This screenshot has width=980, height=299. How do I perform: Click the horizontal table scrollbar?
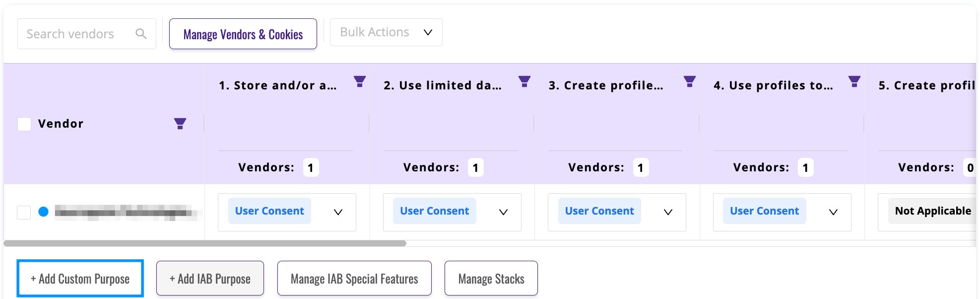(x=205, y=243)
